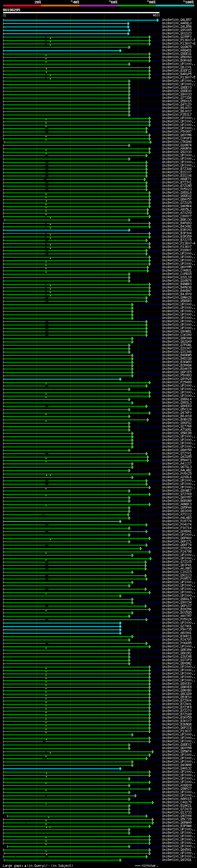
Task: Select hit label UniRef100_P05023
Action: (x=177, y=189)
